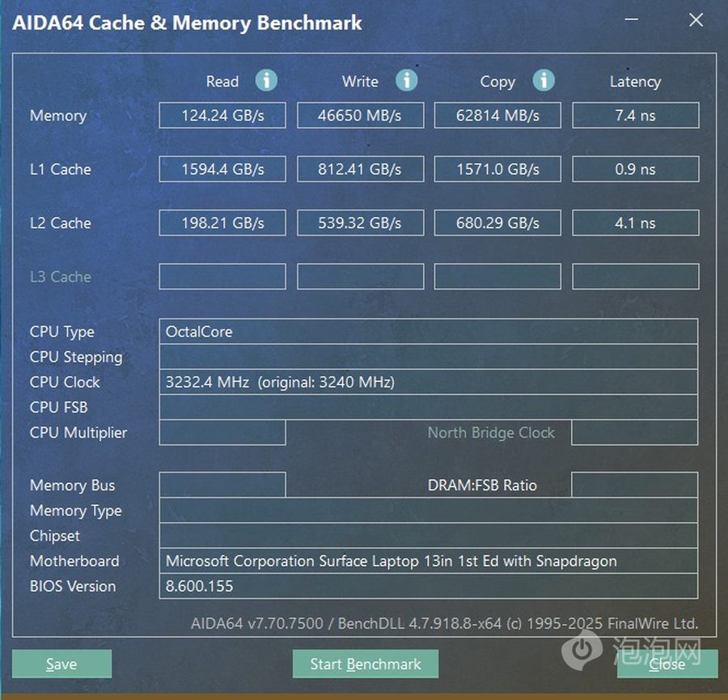Select Memory copy value 62814 MB/s
The image size is (728, 700).
(497, 115)
